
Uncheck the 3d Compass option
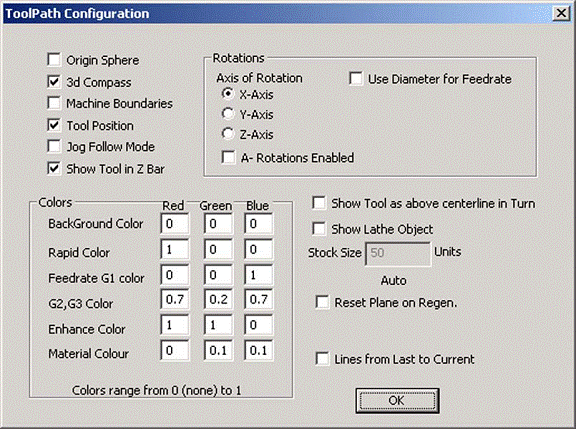(54, 82)
